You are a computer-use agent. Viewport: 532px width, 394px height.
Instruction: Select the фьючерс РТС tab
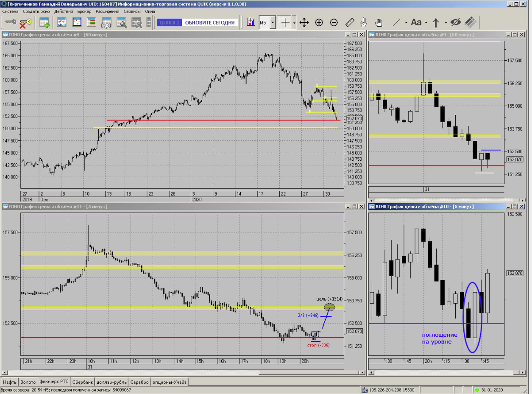click(x=54, y=382)
